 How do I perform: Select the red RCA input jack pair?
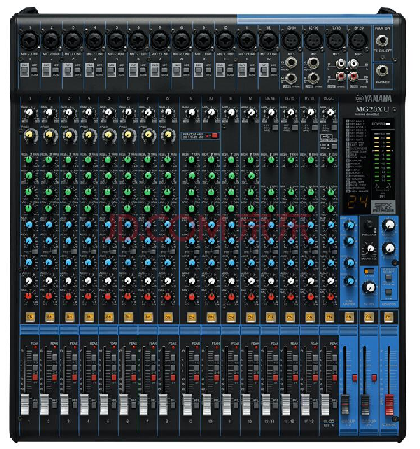[347, 77]
